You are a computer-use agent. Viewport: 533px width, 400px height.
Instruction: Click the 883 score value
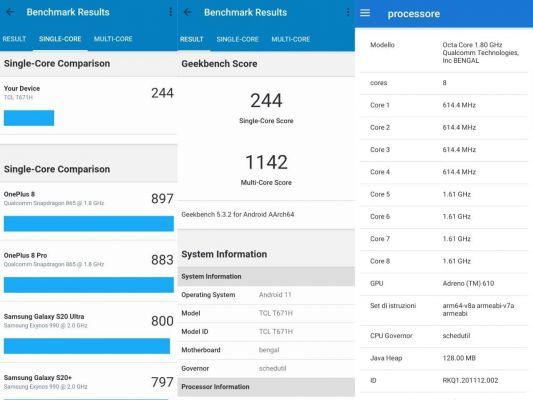tap(162, 260)
